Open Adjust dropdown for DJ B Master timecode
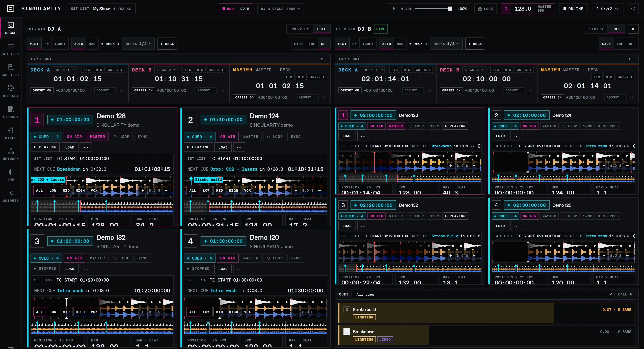 (614, 97)
